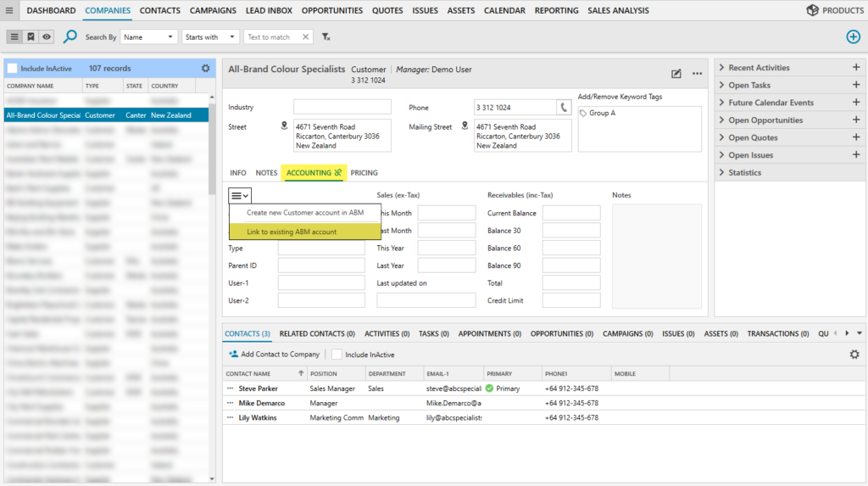Click the Text to match input field
Image resolution: width=868 pixels, height=486 pixels.
click(x=273, y=37)
